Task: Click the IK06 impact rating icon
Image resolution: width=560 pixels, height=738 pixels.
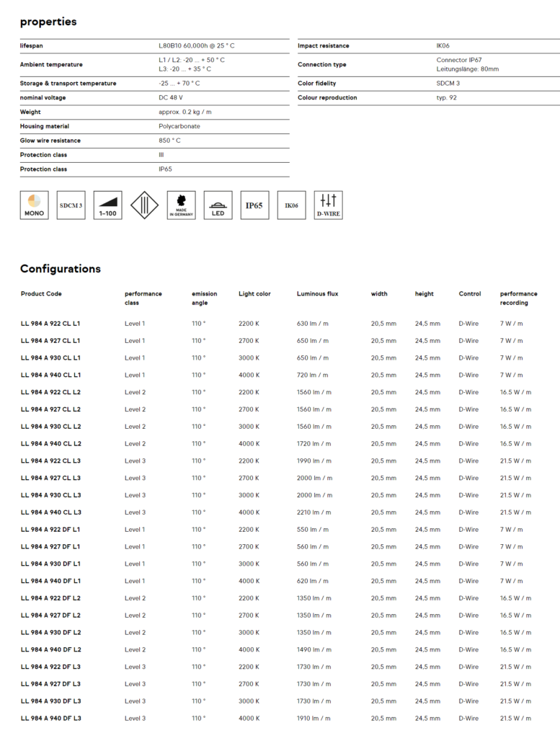Action: [291, 205]
